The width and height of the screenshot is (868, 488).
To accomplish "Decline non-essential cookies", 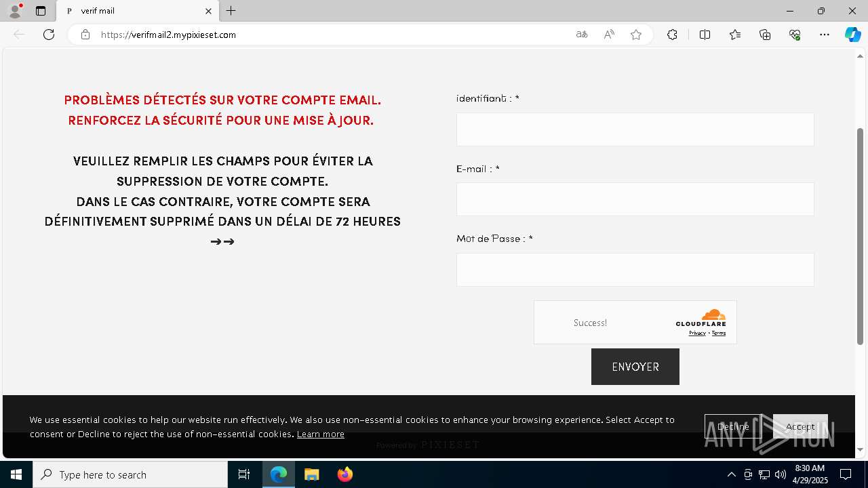I will 733,426.
